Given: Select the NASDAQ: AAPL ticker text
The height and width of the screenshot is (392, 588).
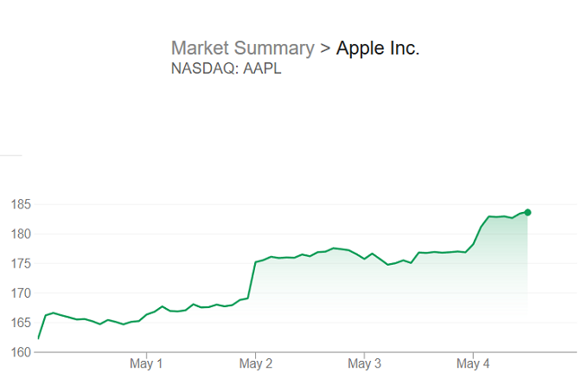Looking at the screenshot, I should click(227, 68).
